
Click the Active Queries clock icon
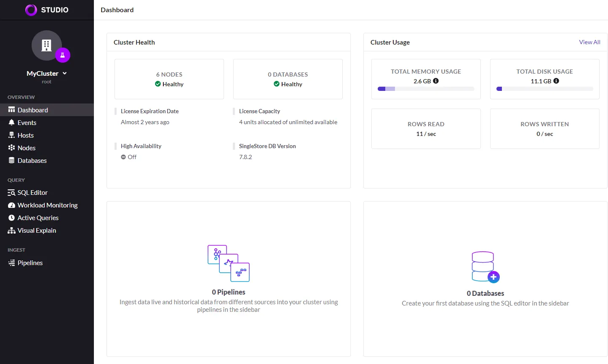11,218
